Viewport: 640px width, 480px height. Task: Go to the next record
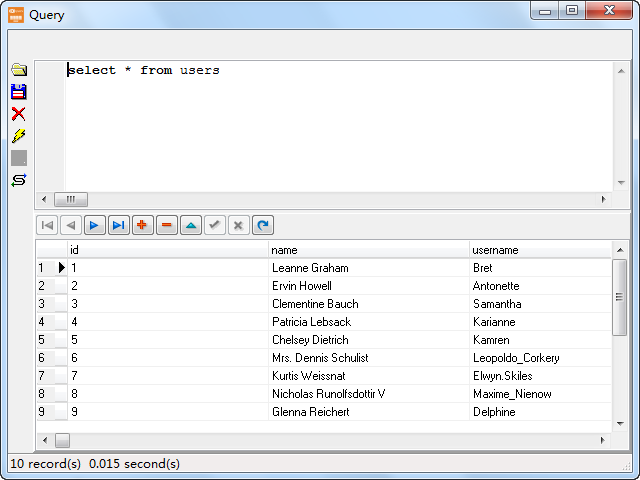coord(94,225)
